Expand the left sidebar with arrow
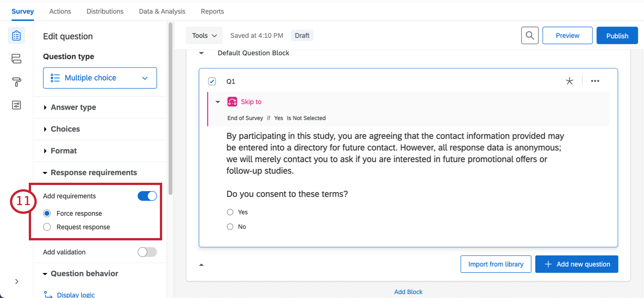 [x=17, y=281]
